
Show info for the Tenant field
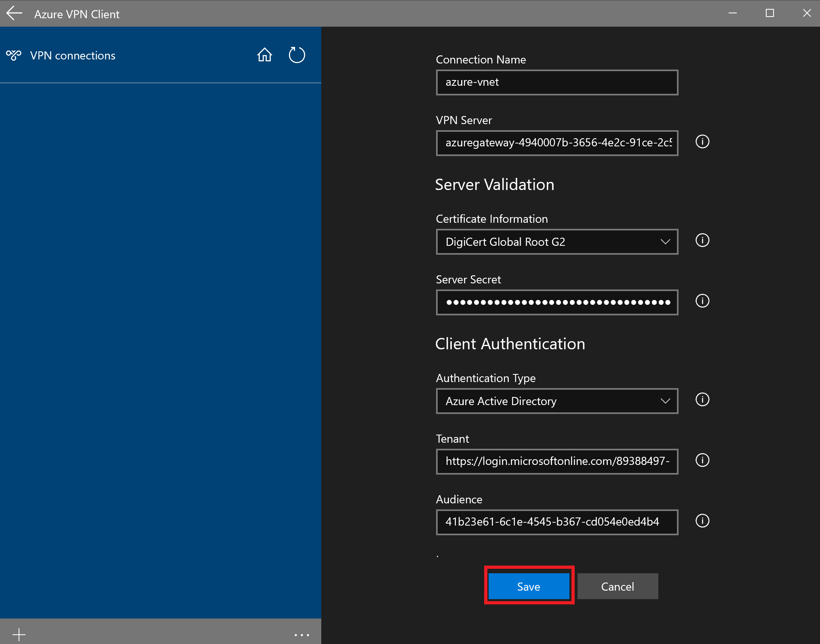(x=702, y=460)
